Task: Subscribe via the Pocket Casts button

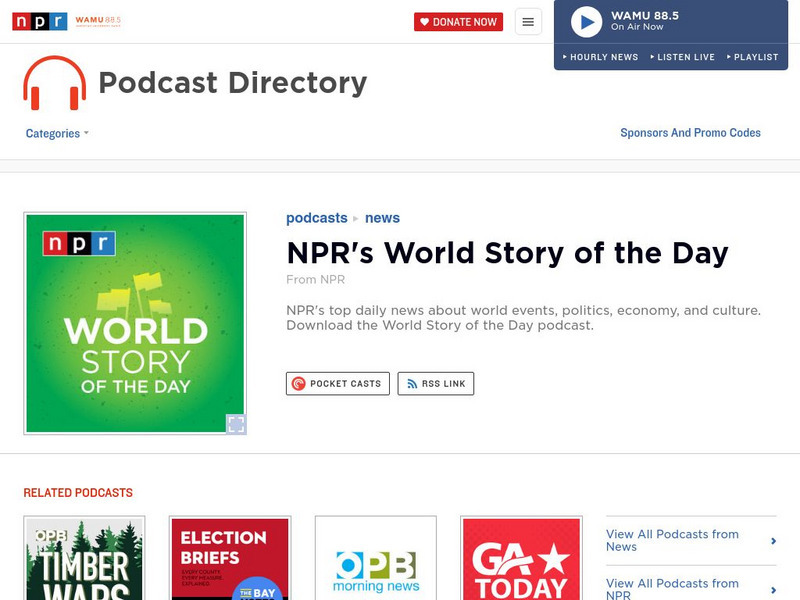Action: pyautogui.click(x=338, y=384)
